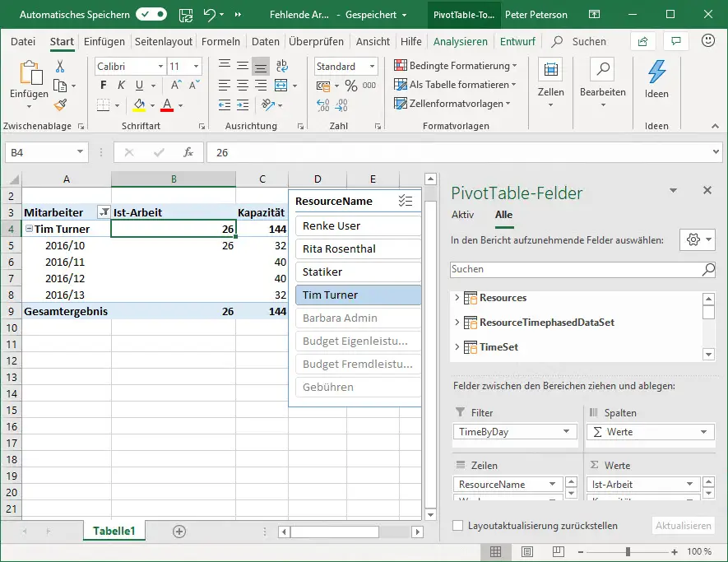Click the share icon in ribbon
This screenshot has height=562, width=728.
[x=643, y=41]
